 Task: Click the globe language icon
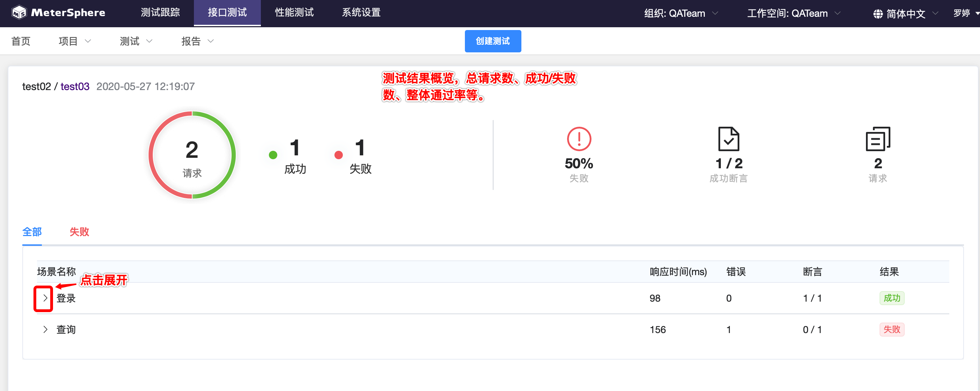click(x=878, y=14)
